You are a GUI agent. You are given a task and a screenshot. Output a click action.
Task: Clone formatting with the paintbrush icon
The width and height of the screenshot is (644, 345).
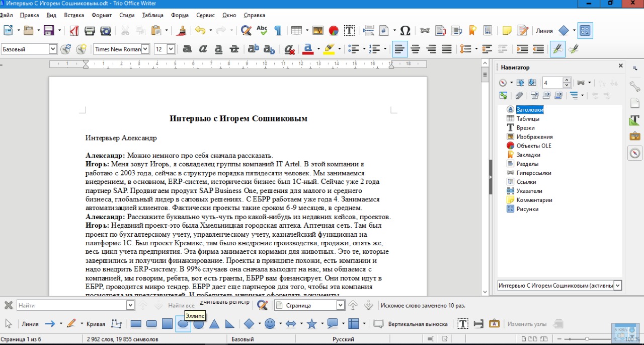(182, 31)
